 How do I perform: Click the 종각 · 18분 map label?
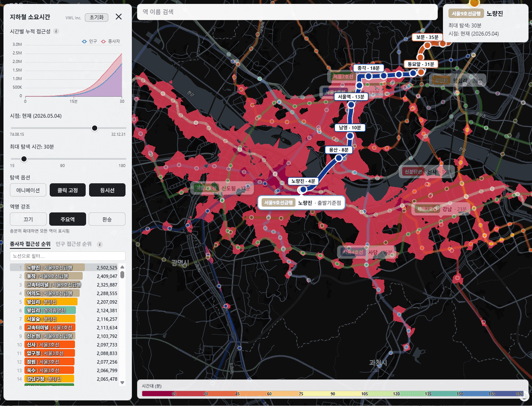point(368,68)
